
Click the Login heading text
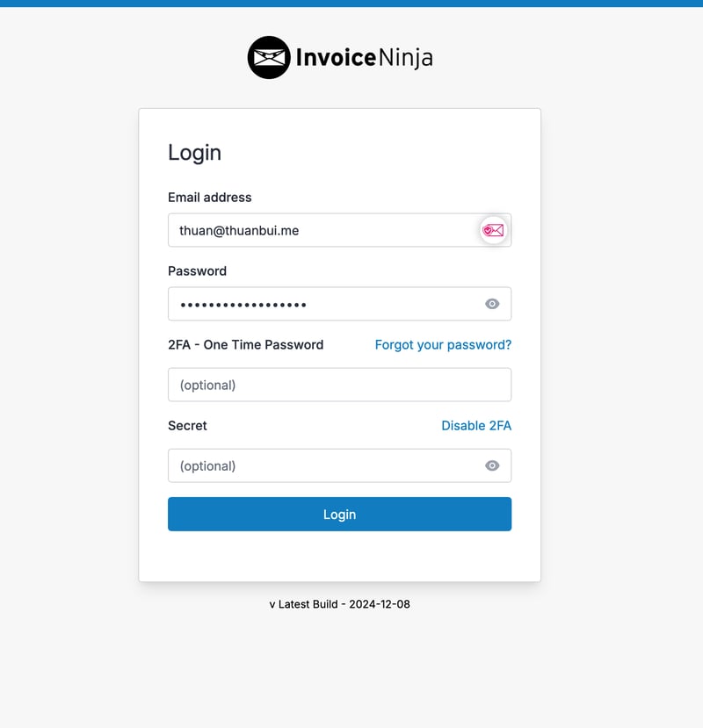[194, 153]
